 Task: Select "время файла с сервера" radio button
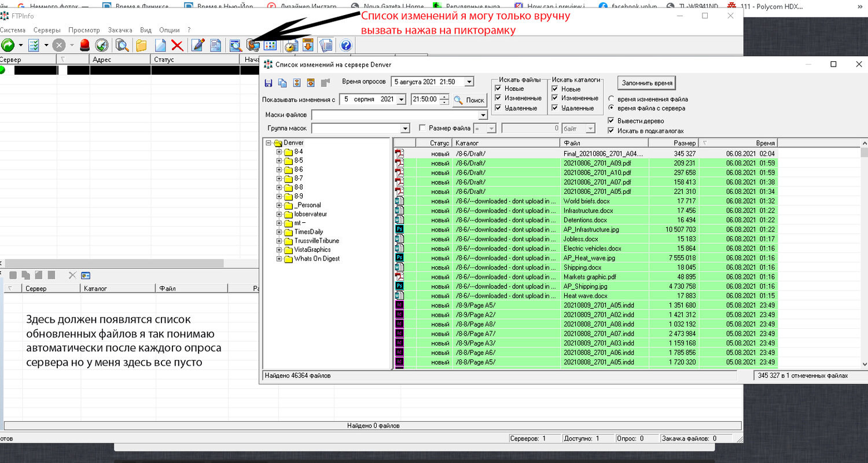pyautogui.click(x=612, y=108)
